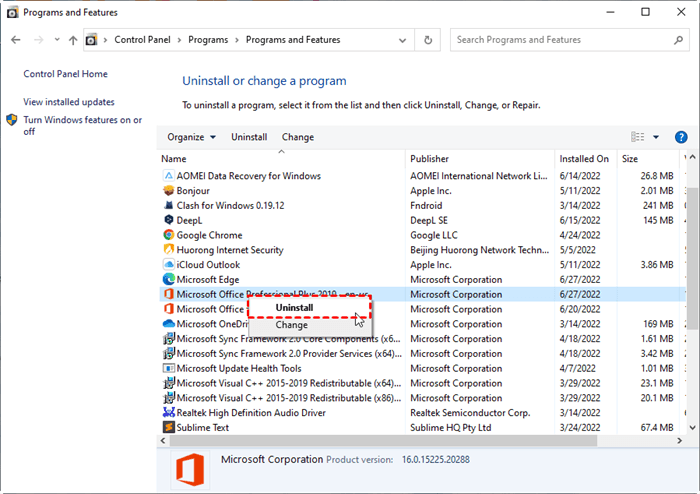Screen dimensions: 700x494
Task: Click the Up directory arrow
Action: 73,40
